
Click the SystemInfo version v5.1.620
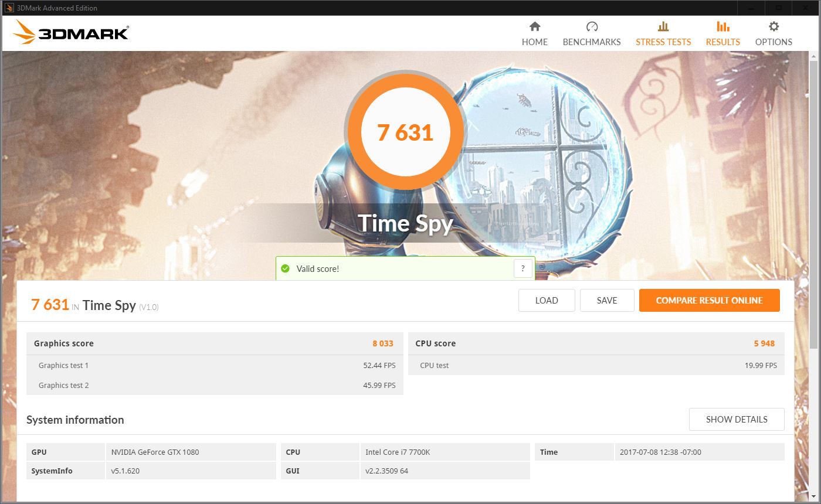tap(125, 471)
